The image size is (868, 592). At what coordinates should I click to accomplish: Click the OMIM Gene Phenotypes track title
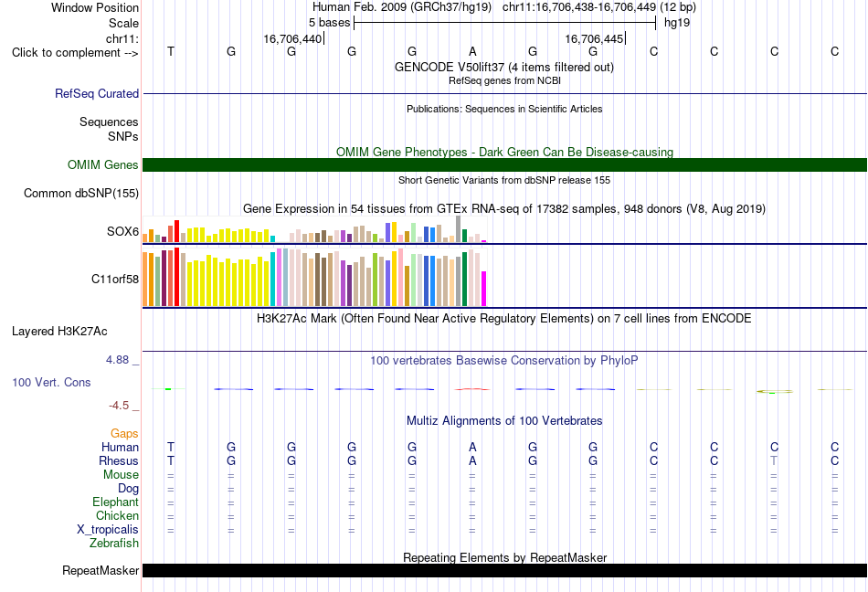(x=505, y=153)
